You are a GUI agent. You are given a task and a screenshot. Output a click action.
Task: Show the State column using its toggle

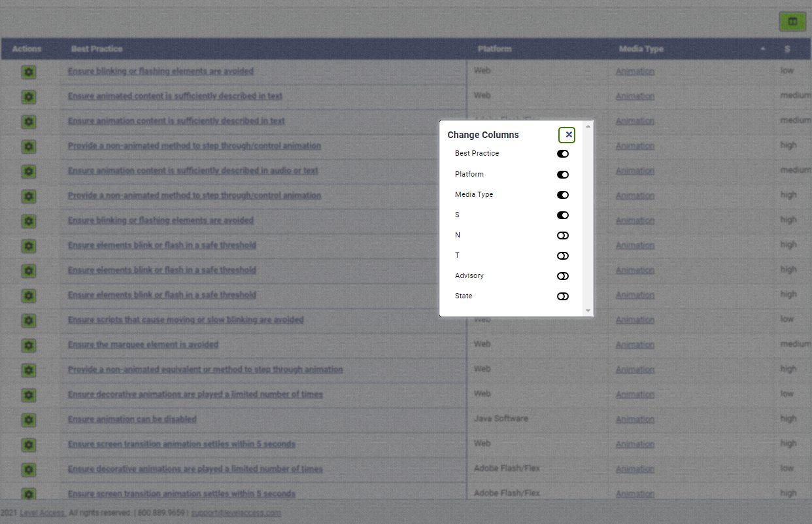point(563,296)
